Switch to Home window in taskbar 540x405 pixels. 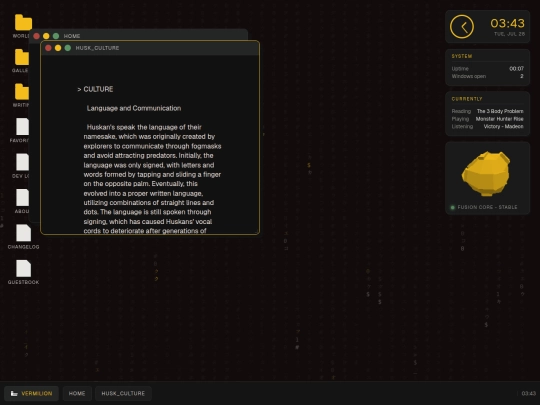pos(77,393)
